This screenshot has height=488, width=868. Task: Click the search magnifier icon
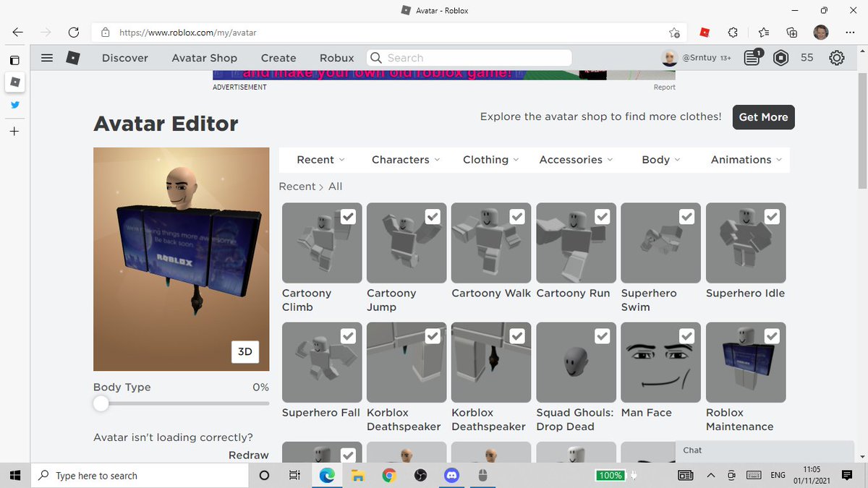375,58
